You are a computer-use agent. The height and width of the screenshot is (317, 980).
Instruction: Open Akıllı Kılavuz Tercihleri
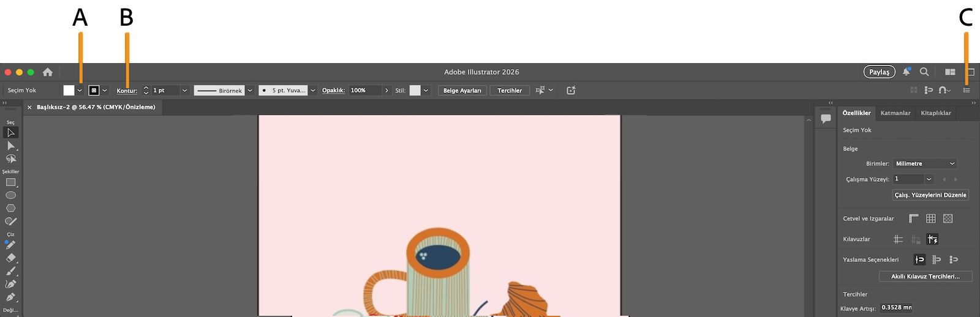tap(925, 277)
